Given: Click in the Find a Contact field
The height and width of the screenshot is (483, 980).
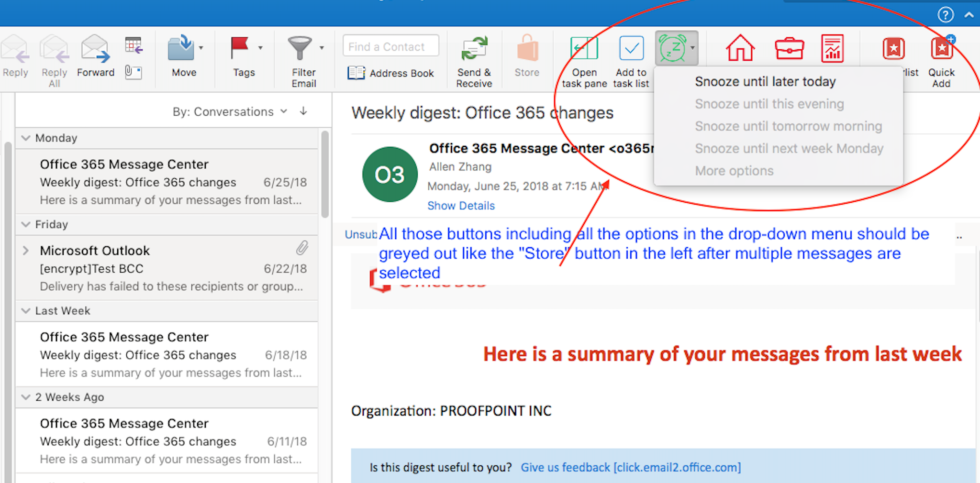Looking at the screenshot, I should [390, 46].
